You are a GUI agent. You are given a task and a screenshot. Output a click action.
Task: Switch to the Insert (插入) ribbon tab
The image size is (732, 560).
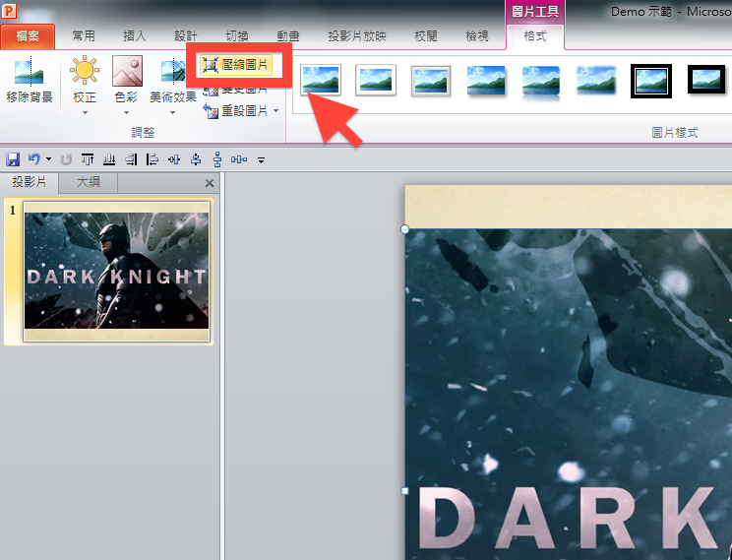135,36
